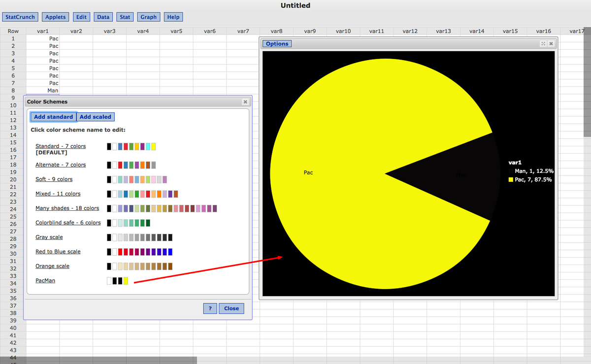591x364 pixels.
Task: Select the var2 column header
Action: click(76, 31)
